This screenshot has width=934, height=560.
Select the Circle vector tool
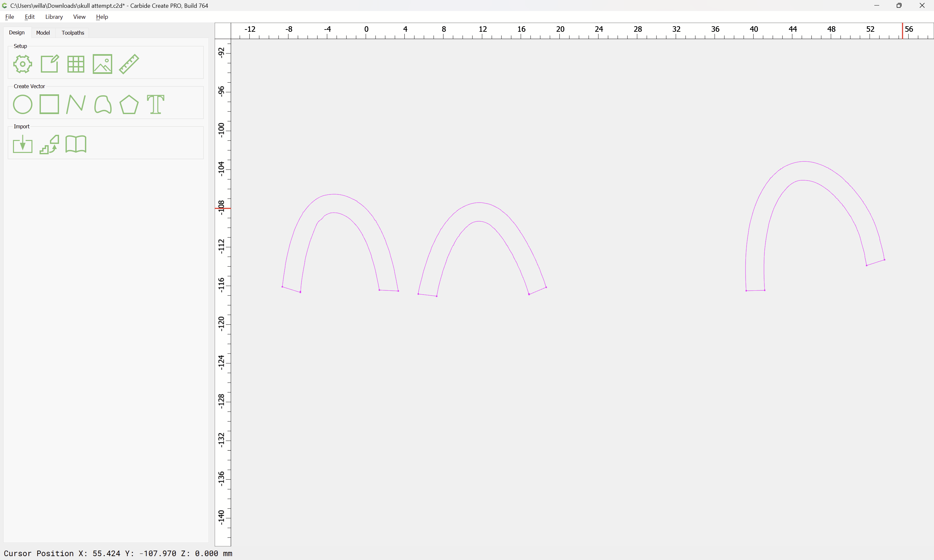pos(23,104)
